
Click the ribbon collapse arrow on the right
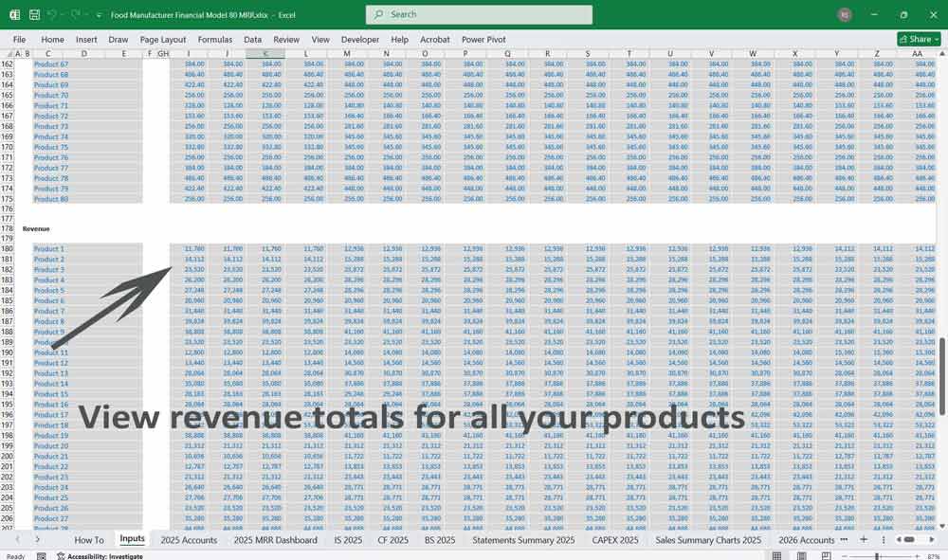click(x=942, y=53)
